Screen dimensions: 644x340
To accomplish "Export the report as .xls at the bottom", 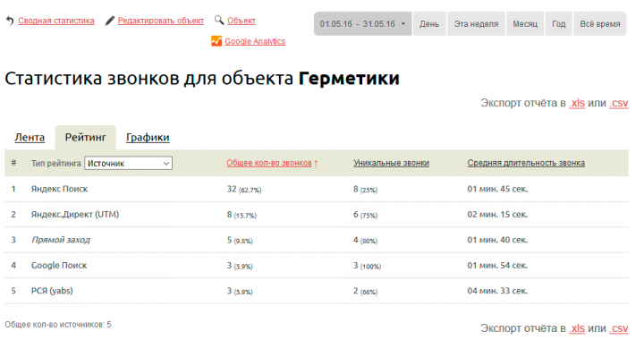I will click(577, 328).
